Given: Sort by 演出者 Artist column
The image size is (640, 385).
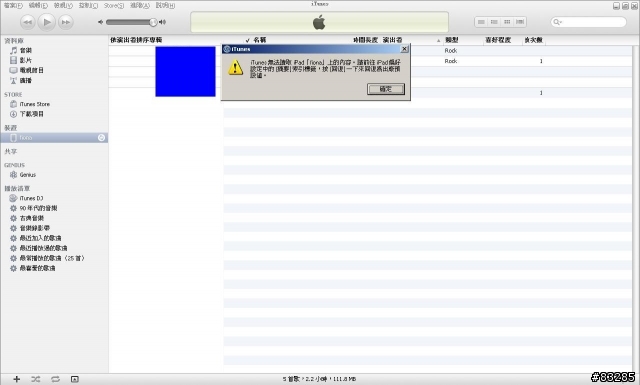Looking at the screenshot, I should click(x=392, y=40).
